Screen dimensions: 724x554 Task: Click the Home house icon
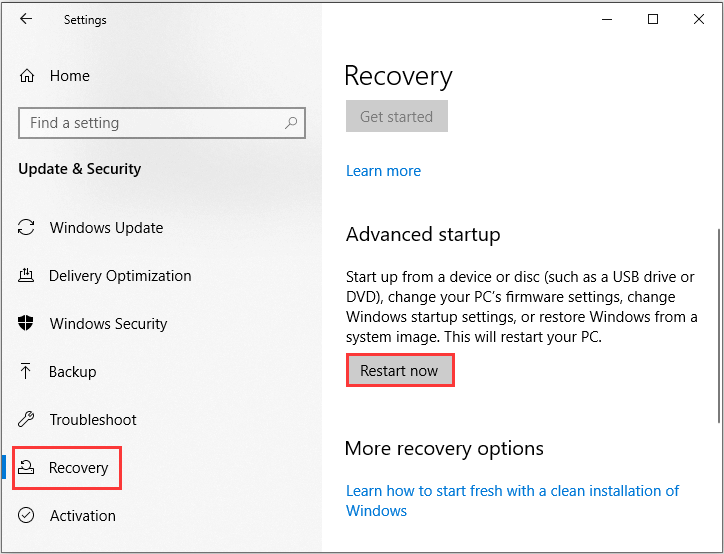point(27,76)
